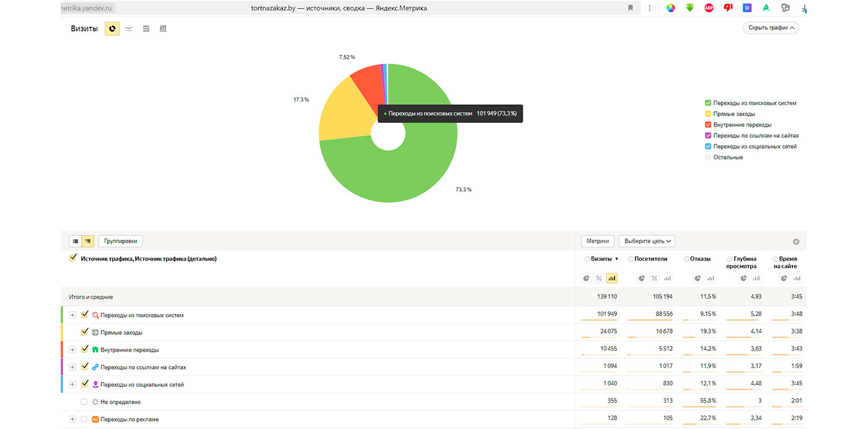Show Посетители column as pie chart
Image resolution: width=868 pixels, height=430 pixels.
pyautogui.click(x=642, y=278)
